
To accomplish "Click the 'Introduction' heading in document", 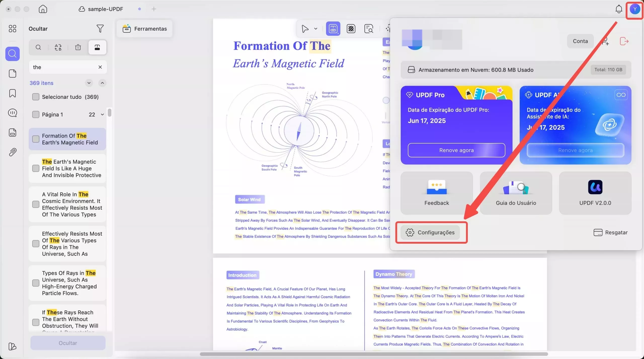I will (243, 275).
